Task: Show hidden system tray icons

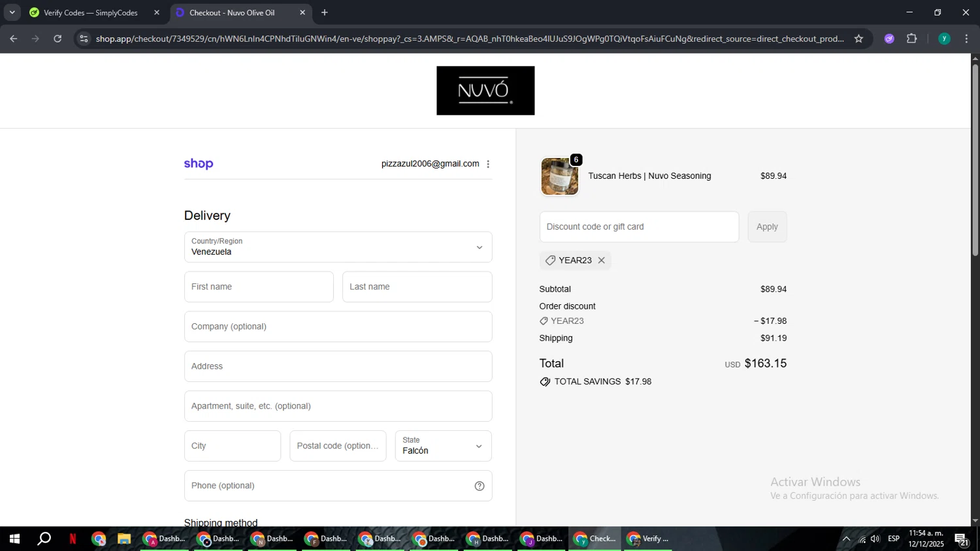Action: (x=846, y=539)
